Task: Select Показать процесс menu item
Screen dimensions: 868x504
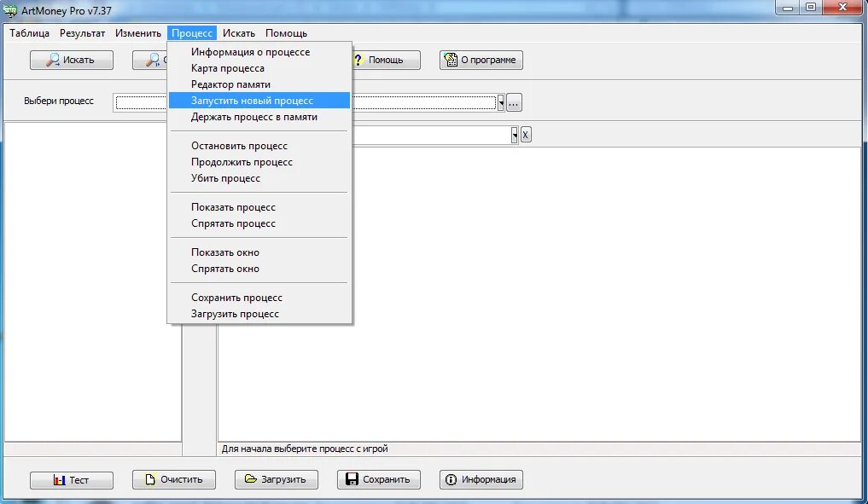Action: pyautogui.click(x=259, y=207)
